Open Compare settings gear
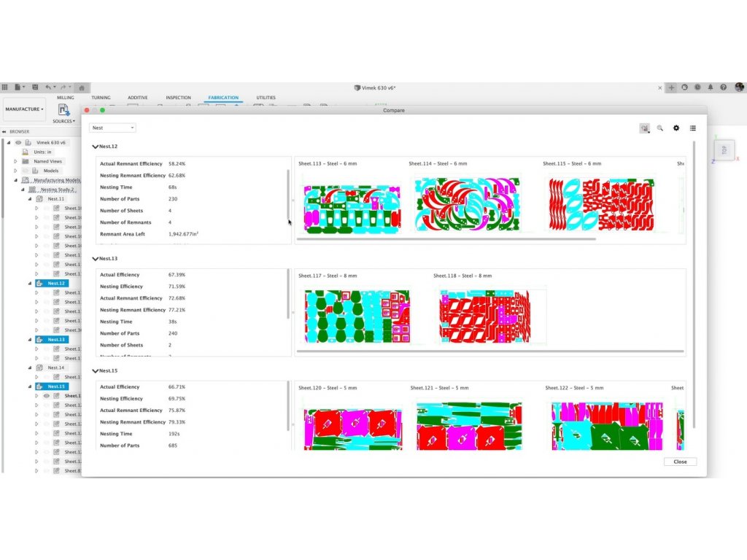This screenshot has width=747, height=560. point(676,128)
